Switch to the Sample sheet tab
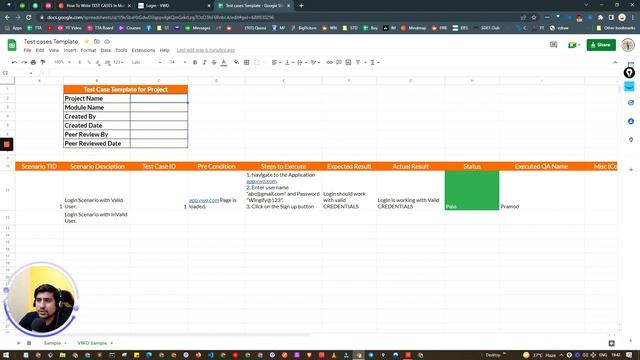 [52, 343]
